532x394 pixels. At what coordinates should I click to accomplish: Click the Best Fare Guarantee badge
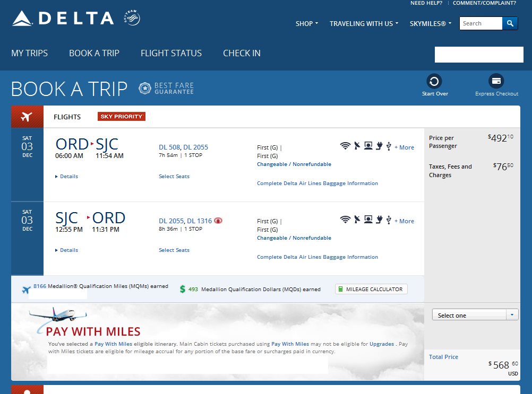[166, 89]
